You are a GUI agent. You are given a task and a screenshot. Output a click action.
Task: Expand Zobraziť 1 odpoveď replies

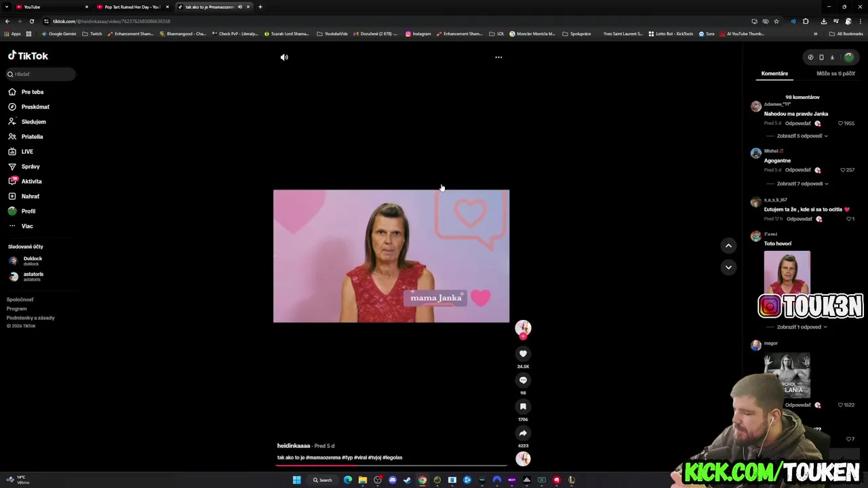tap(802, 327)
